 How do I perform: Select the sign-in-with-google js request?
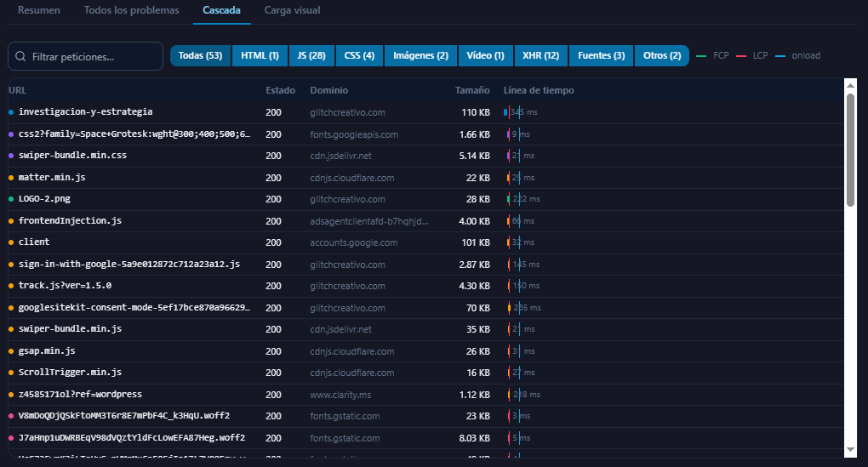pos(426,265)
